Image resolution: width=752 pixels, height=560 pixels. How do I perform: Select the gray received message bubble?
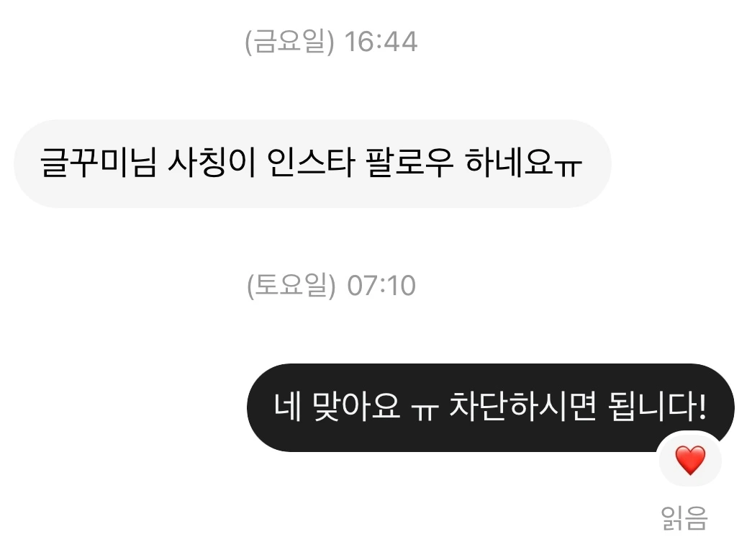[x=312, y=163]
